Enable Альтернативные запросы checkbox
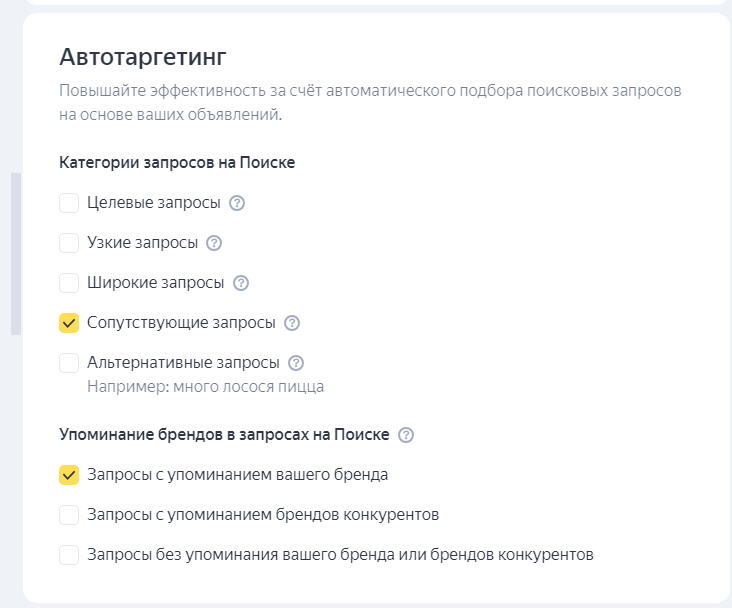Viewport: 732px width, 608px height. (69, 363)
